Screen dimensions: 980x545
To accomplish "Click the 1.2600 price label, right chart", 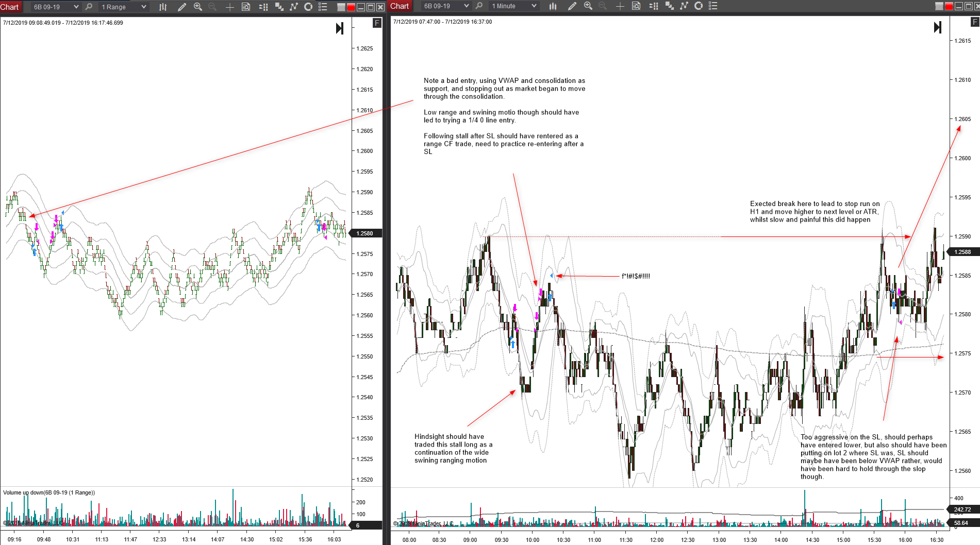I will coord(962,158).
